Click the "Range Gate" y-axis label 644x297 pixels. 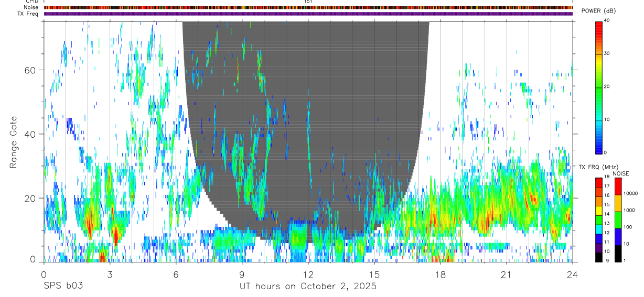coord(14,141)
